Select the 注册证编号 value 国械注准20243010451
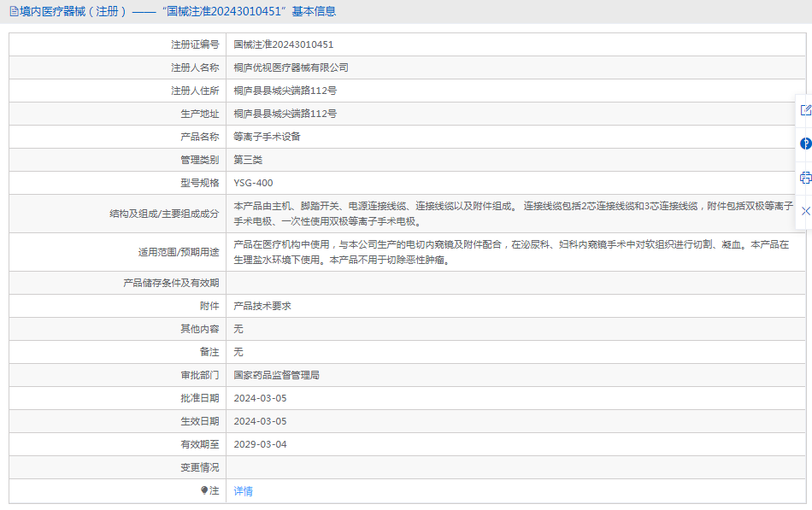 coord(284,44)
